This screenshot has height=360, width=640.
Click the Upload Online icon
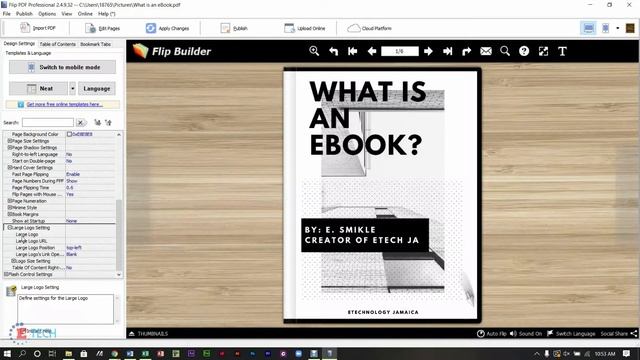[x=289, y=28]
